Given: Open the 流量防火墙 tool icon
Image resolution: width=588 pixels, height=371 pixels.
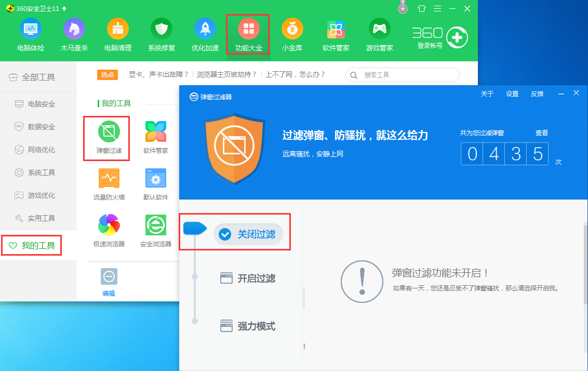Looking at the screenshot, I should click(x=109, y=178).
